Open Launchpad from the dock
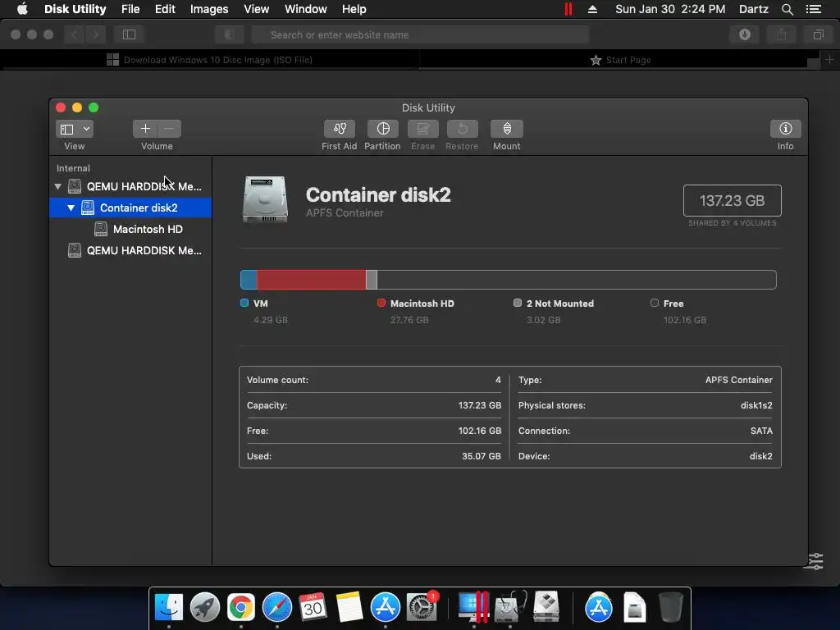 [x=204, y=608]
